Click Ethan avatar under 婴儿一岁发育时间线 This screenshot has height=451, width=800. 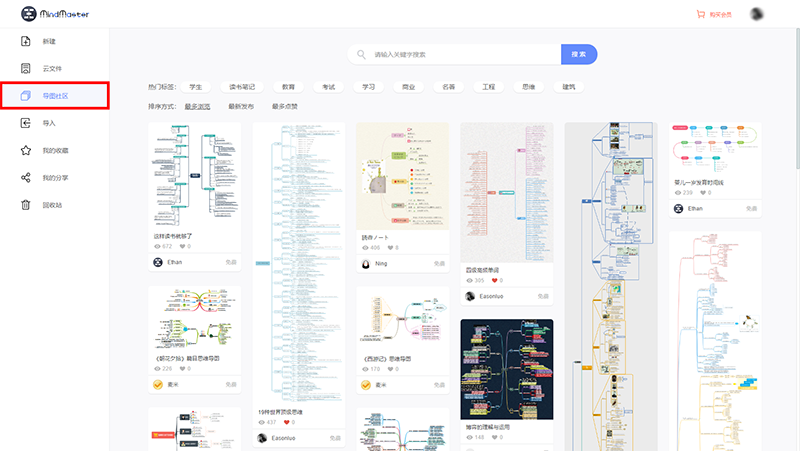point(678,209)
